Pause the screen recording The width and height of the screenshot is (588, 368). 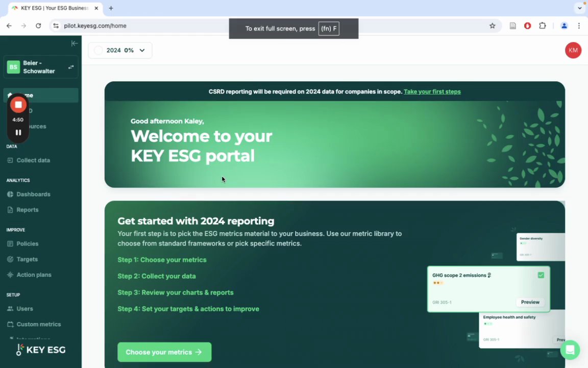point(18,132)
